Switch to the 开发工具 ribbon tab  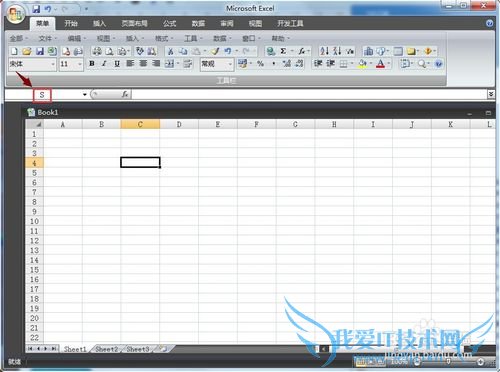pos(290,23)
